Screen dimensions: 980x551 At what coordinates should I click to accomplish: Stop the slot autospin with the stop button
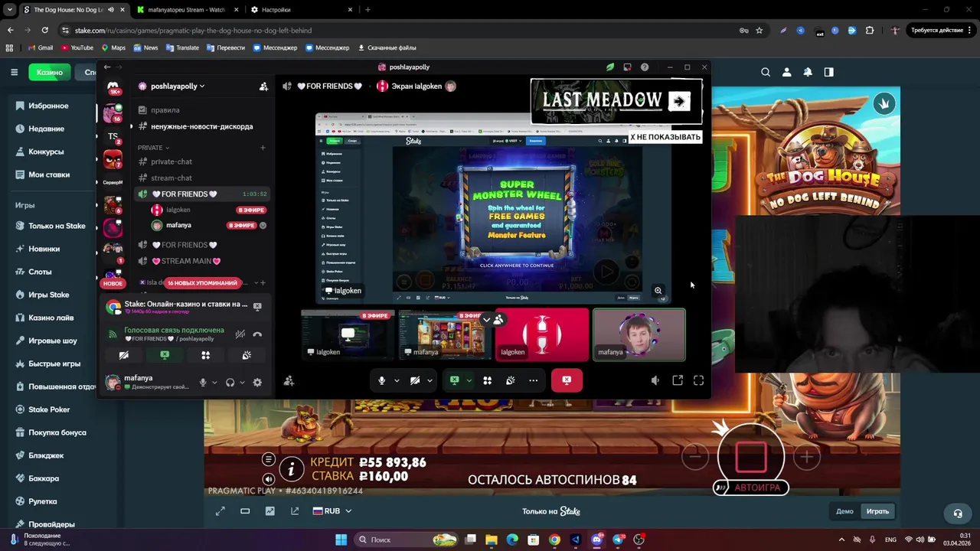coord(751,457)
